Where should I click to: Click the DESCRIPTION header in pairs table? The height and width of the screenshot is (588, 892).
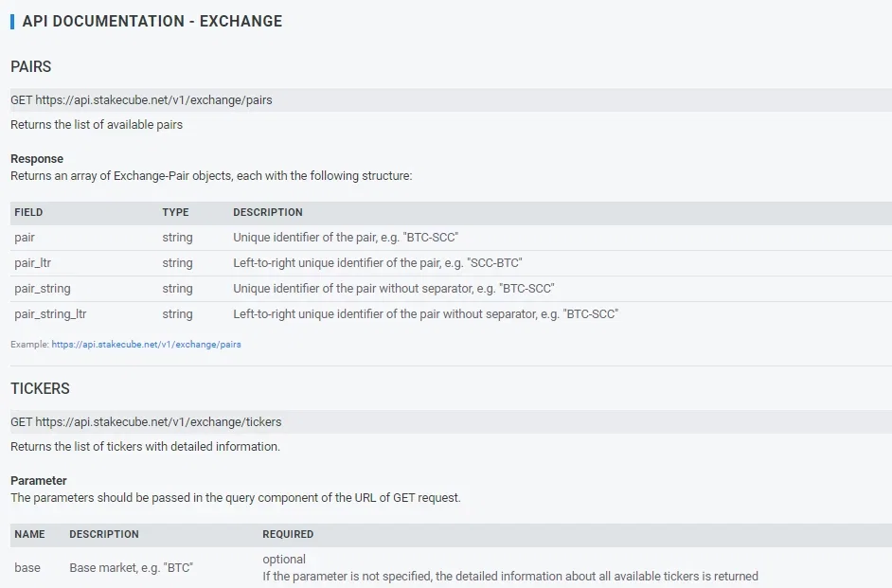click(x=267, y=212)
